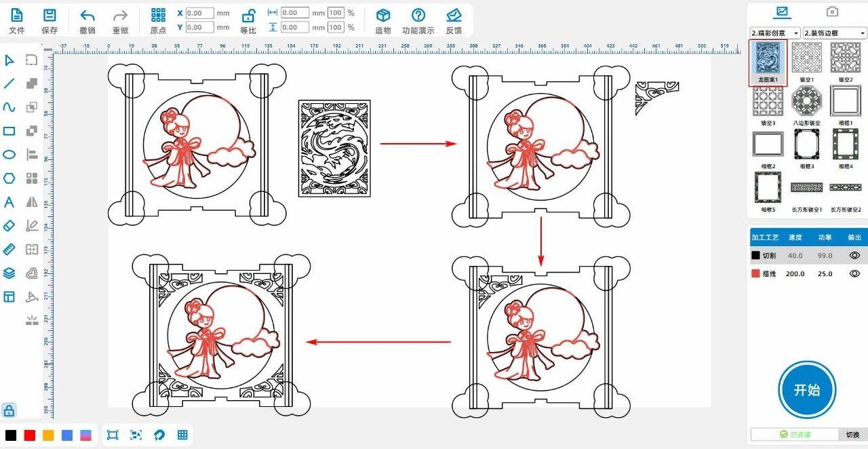Select the polygon hexagon tool

(9, 178)
